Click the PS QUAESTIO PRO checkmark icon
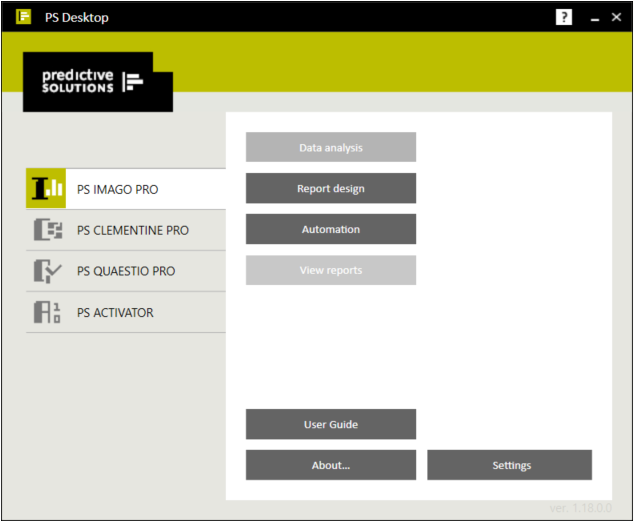This screenshot has height=522, width=634. click(x=48, y=271)
